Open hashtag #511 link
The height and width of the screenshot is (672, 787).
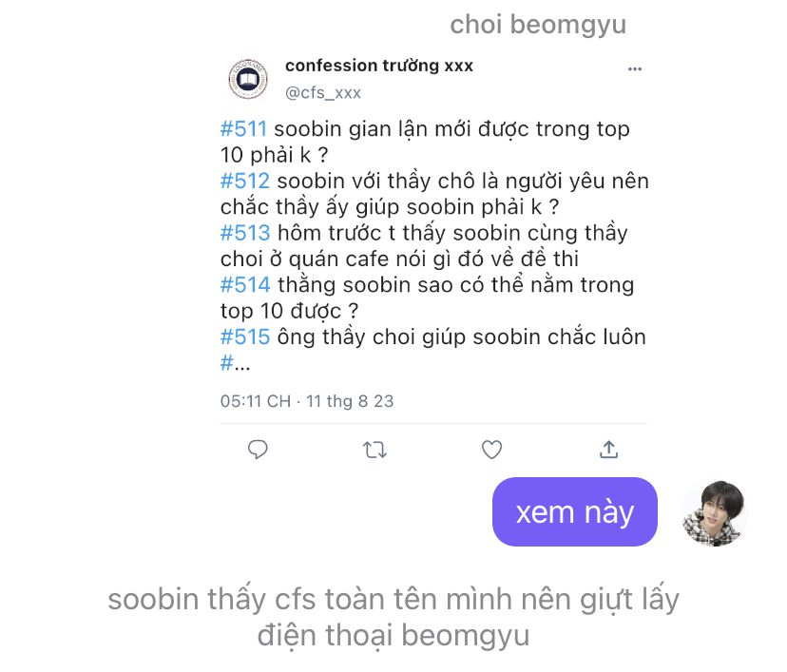(x=243, y=129)
